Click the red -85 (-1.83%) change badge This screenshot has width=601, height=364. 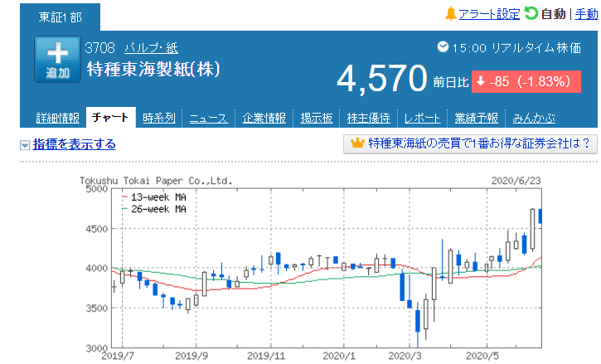pyautogui.click(x=526, y=82)
